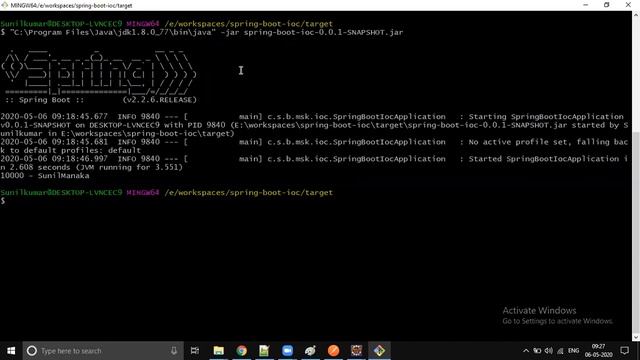640x360 pixels.
Task: Click the '(v2.2.6.RELEASE)' version text
Action: pyautogui.click(x=160, y=100)
